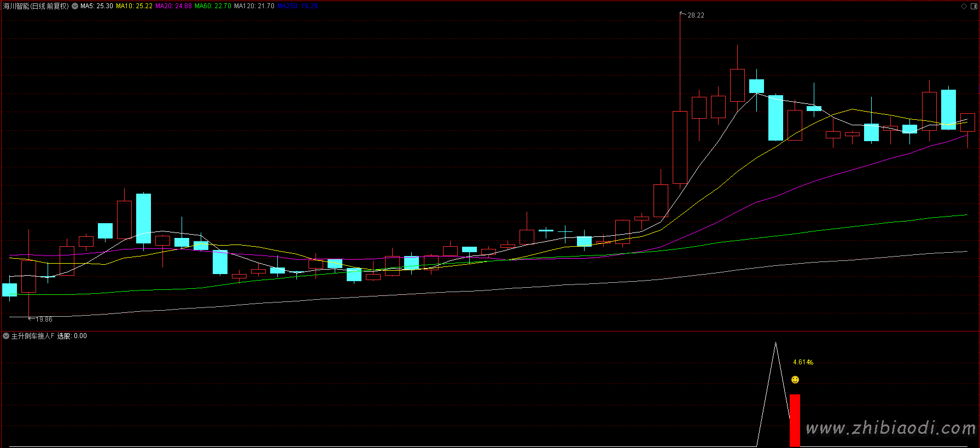980x448 pixels.
Task: Click the 4.61% label above the signal
Action: point(803,362)
